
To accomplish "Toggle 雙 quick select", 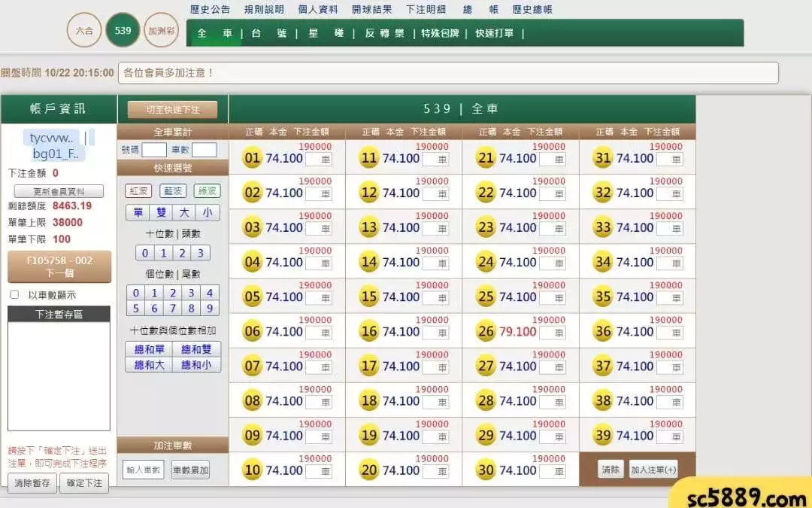I will 161,212.
